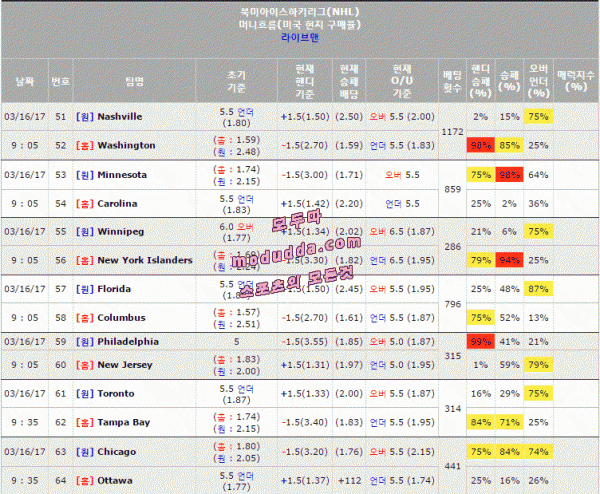Click Chicago over 오버 5.5 (2.15)

[x=402, y=452]
